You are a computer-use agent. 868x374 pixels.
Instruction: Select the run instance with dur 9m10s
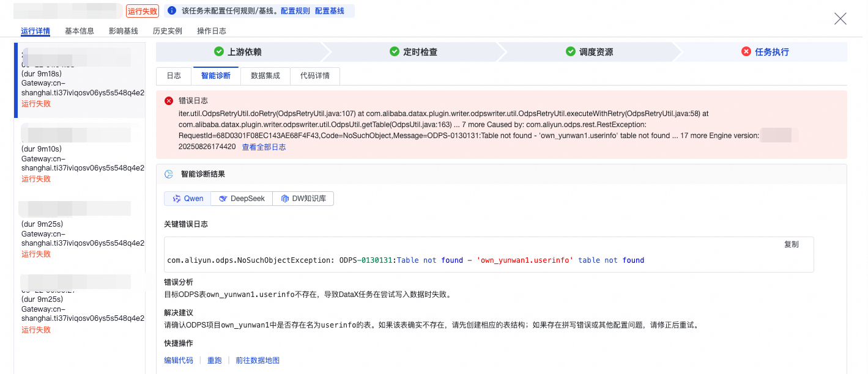(80, 155)
